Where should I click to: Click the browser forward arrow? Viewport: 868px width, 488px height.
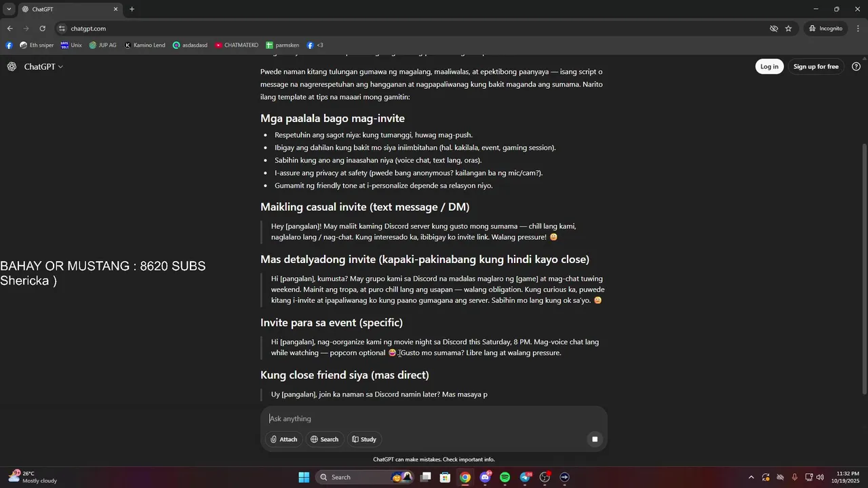(26, 28)
